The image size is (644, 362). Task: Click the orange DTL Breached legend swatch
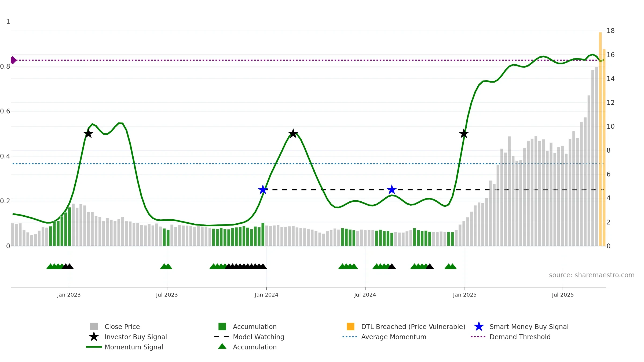pos(350,327)
